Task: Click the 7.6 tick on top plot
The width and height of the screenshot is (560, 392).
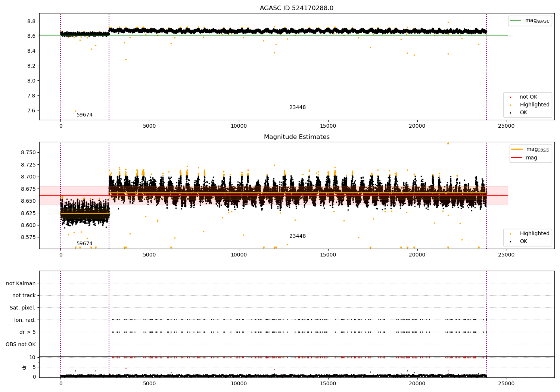Action: (31, 111)
